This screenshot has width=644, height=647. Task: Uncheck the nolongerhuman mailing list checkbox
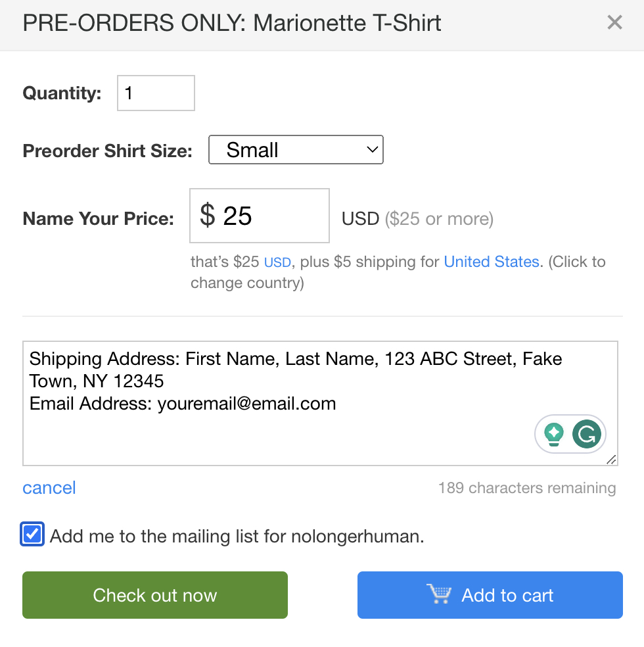point(33,535)
